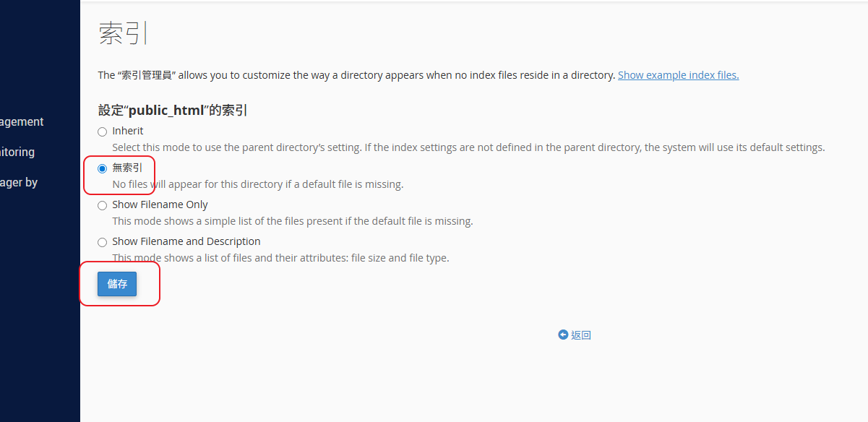Click the back arrow icon beside 返回

(x=563, y=335)
